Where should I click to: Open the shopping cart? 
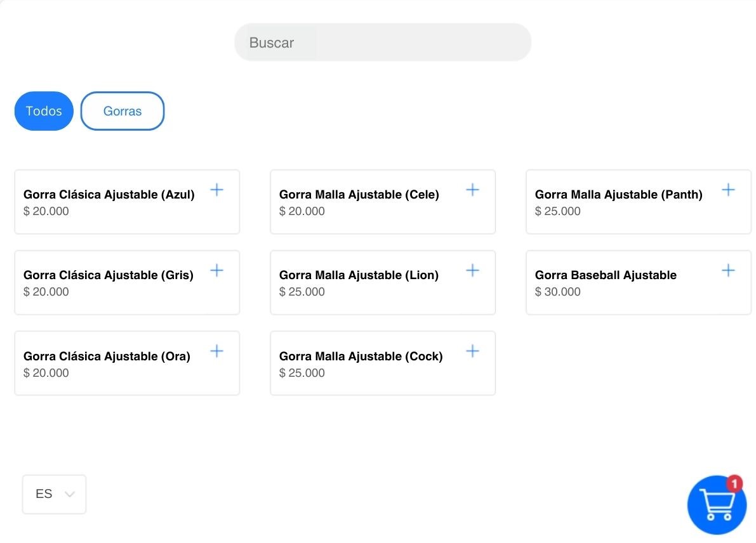[717, 505]
